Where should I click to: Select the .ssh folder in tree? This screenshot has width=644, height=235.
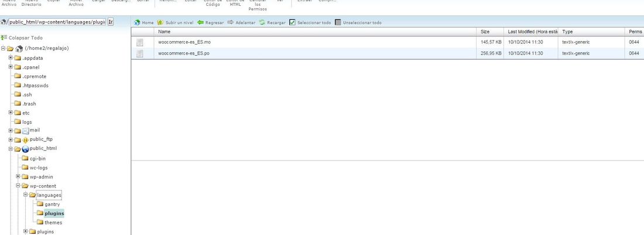[x=27, y=94]
